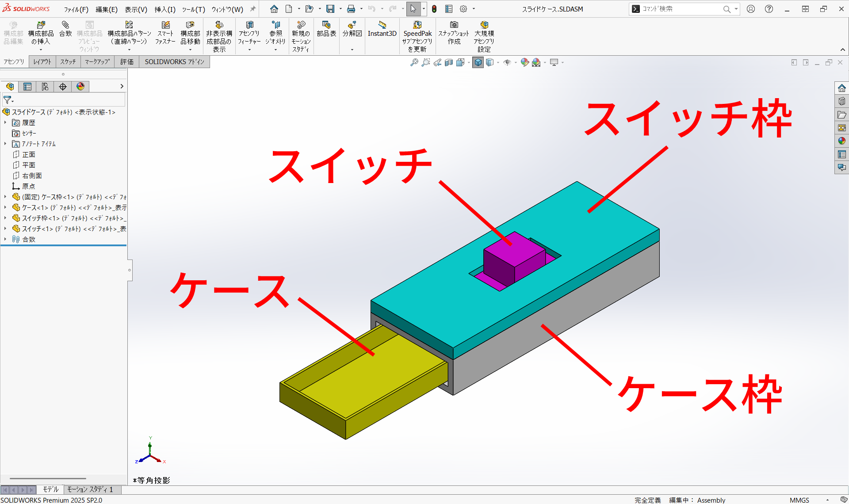Image resolution: width=849 pixels, height=504 pixels.
Task: Open SOLIDWORKS Resources home icon in task pane
Action: pyautogui.click(x=842, y=88)
